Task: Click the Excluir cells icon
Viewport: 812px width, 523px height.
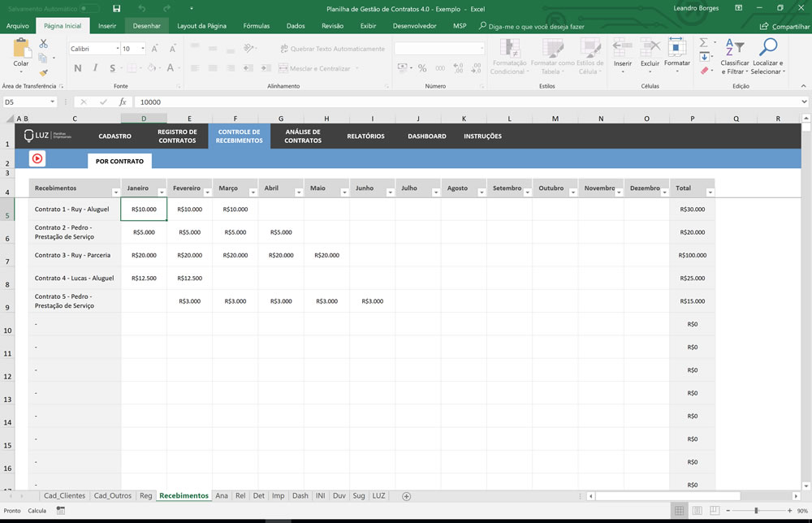Action: (650, 48)
